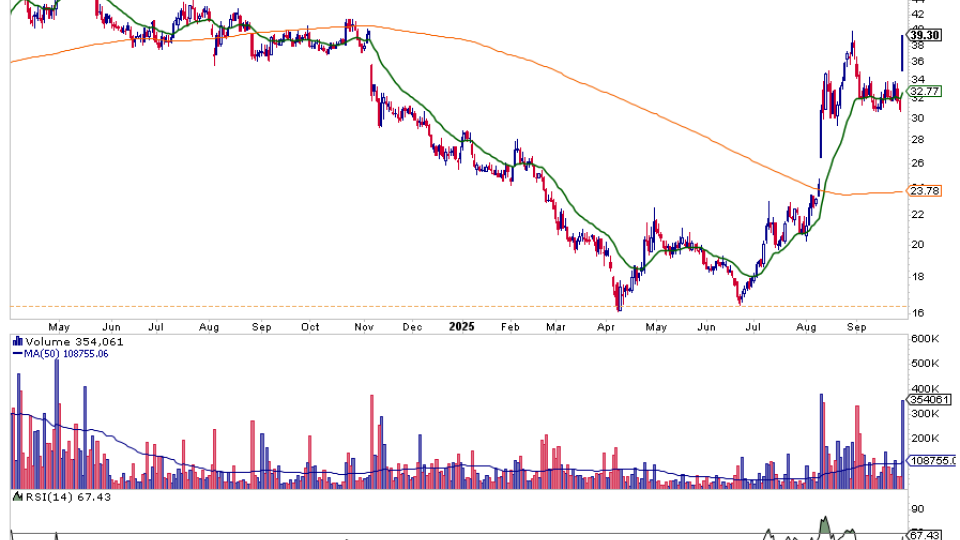960x540 pixels.
Task: Click the RSI(14) indicator legend icon
Action: coord(16,496)
